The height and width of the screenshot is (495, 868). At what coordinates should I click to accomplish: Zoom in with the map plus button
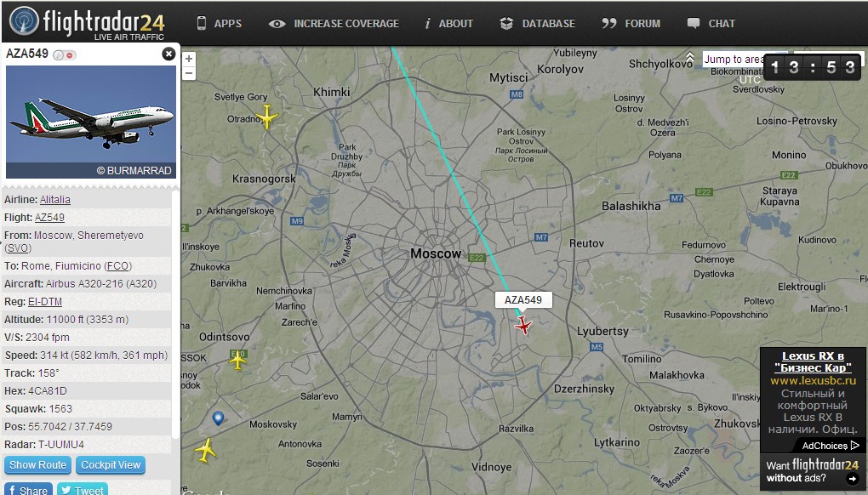189,59
